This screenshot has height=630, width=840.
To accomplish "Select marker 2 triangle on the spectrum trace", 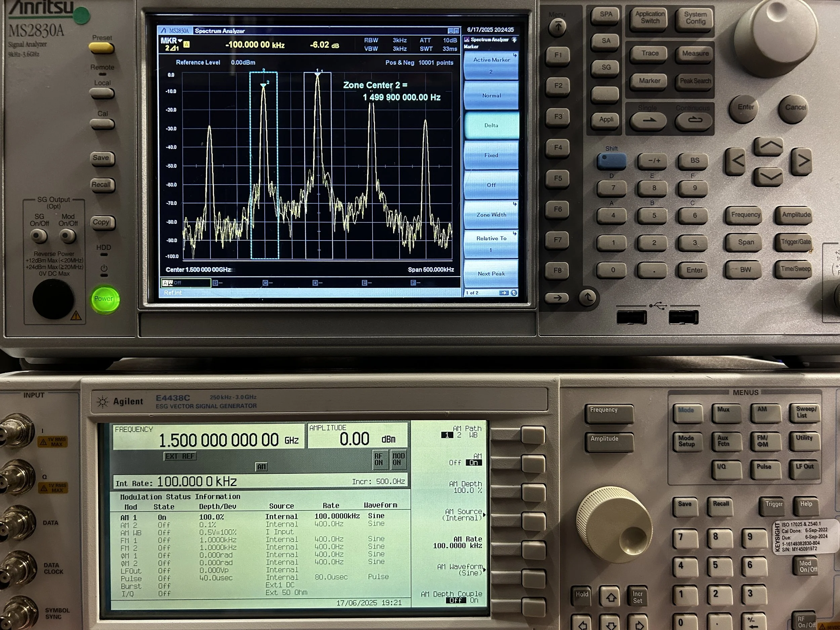I will click(x=263, y=85).
